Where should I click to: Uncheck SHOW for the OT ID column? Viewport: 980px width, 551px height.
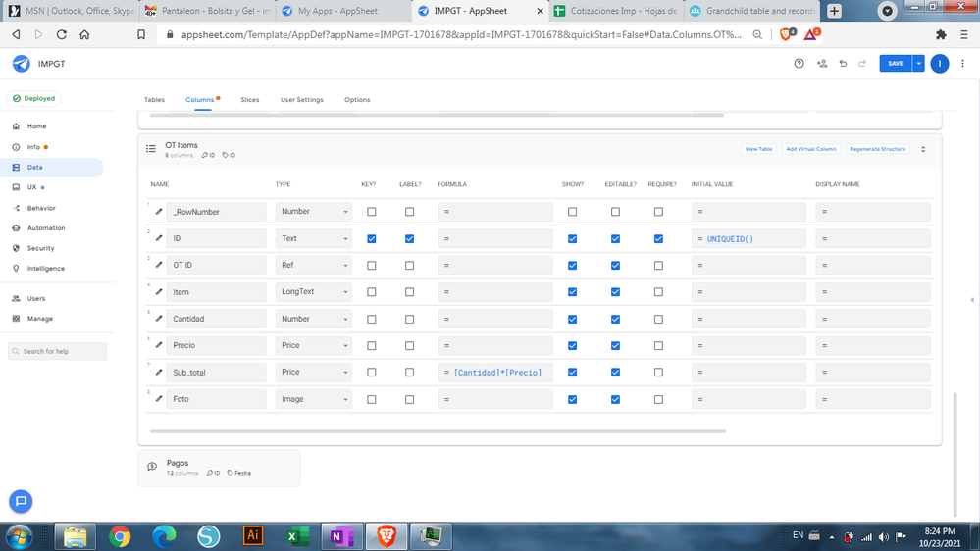(x=572, y=265)
